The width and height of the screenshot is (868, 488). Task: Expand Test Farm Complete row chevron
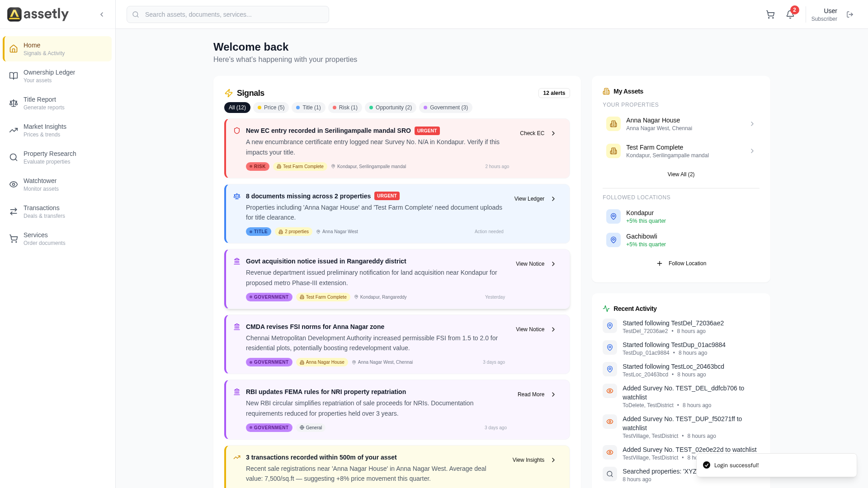[x=752, y=151]
